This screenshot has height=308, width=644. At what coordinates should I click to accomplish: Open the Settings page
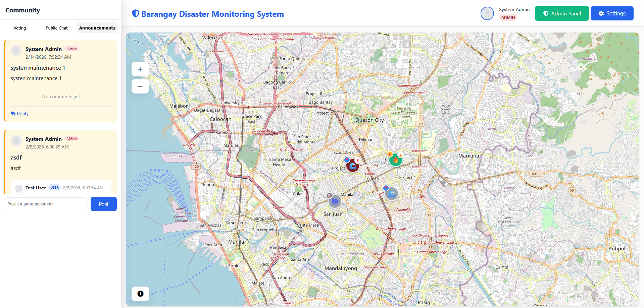[612, 13]
